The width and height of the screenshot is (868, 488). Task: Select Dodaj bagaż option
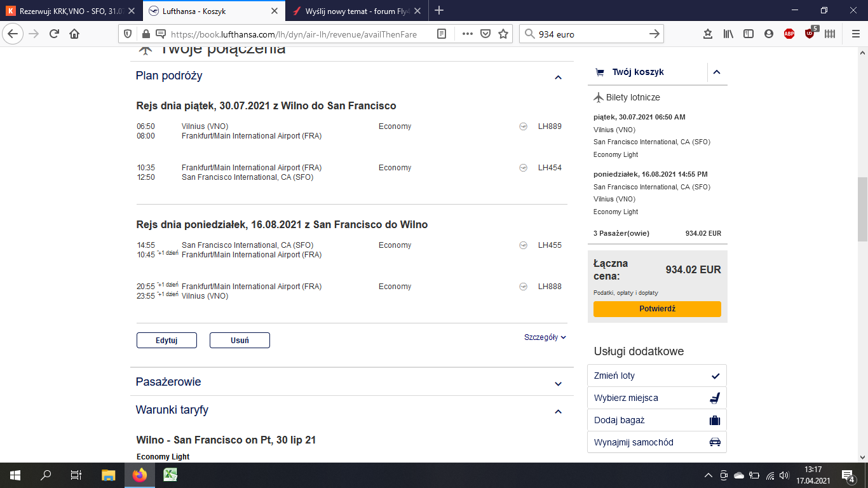pos(657,420)
